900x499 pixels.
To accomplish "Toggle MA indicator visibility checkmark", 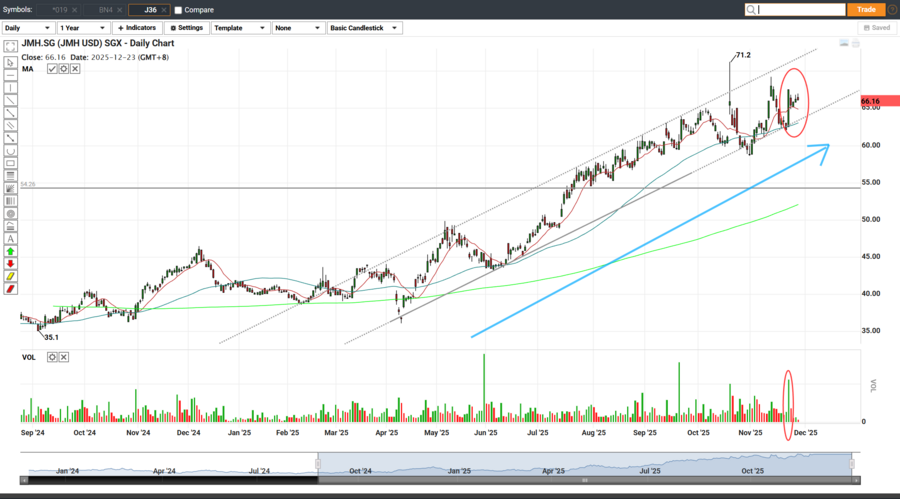I will (x=52, y=69).
